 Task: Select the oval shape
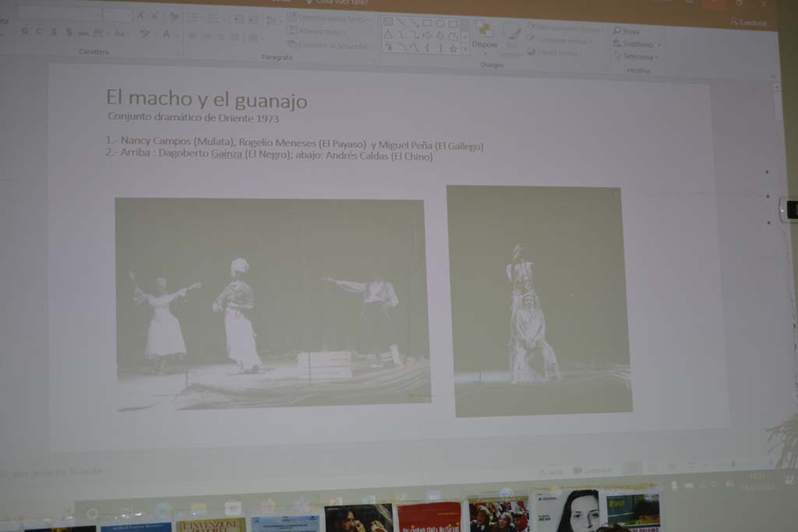pos(440,24)
